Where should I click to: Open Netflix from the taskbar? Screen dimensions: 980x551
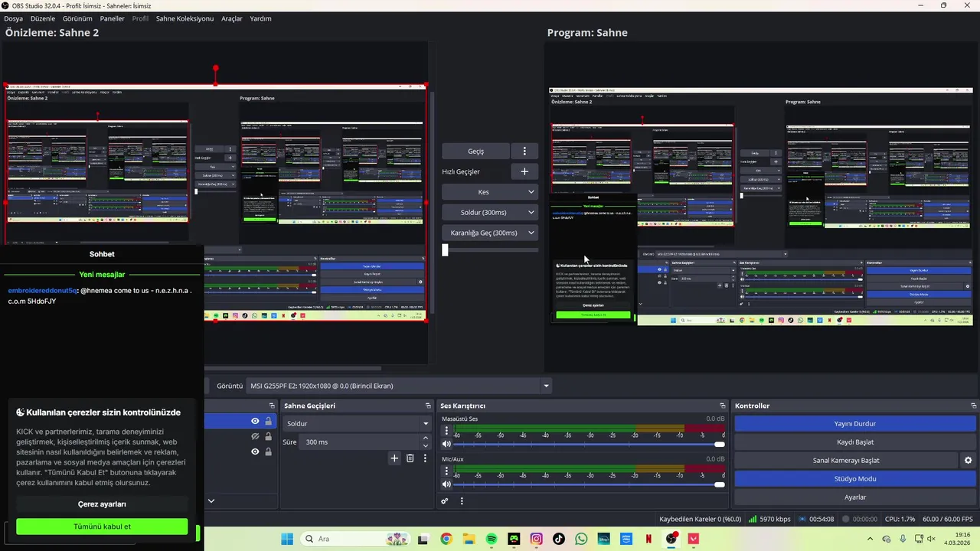pos(648,539)
